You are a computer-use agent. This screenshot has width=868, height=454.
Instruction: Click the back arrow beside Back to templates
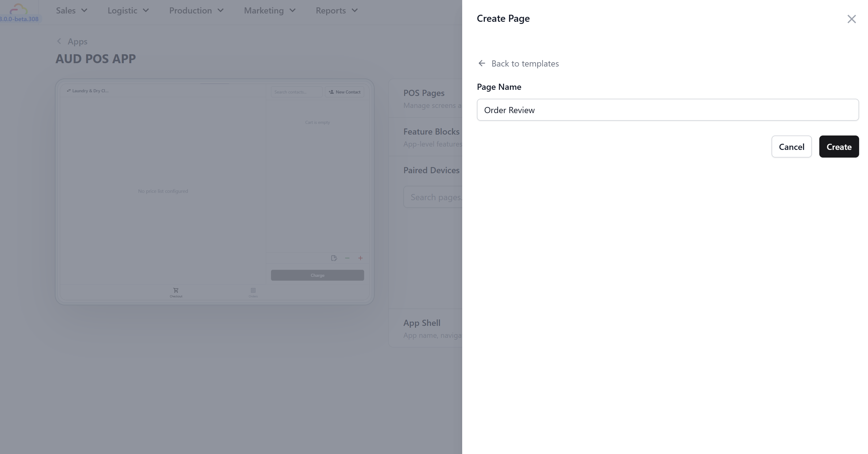pos(482,63)
